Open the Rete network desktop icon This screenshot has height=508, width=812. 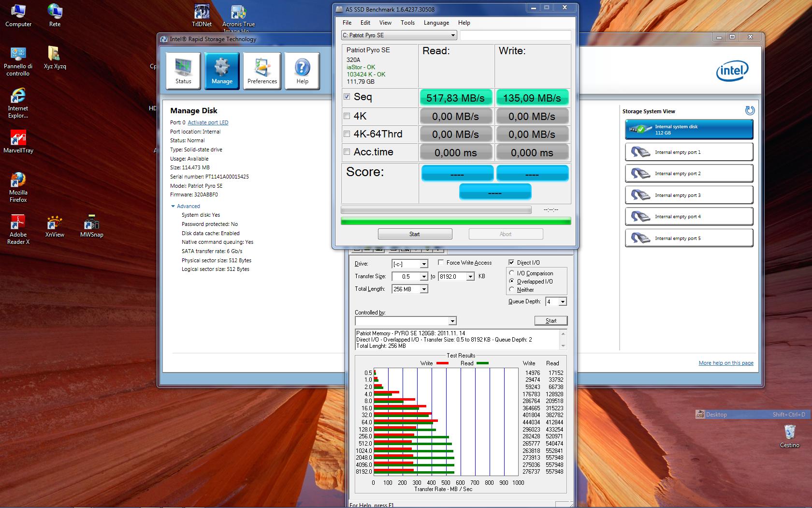[55, 15]
